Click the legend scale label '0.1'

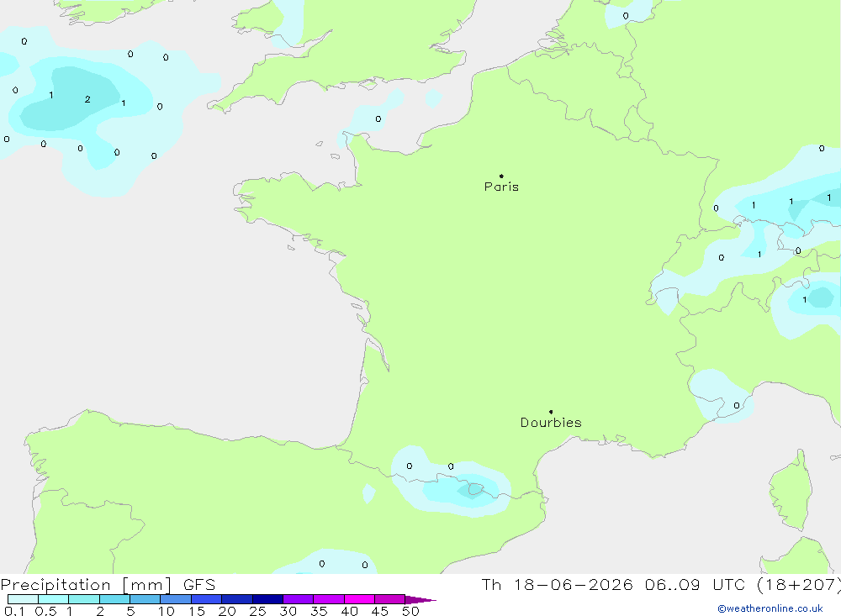[x=14, y=611]
